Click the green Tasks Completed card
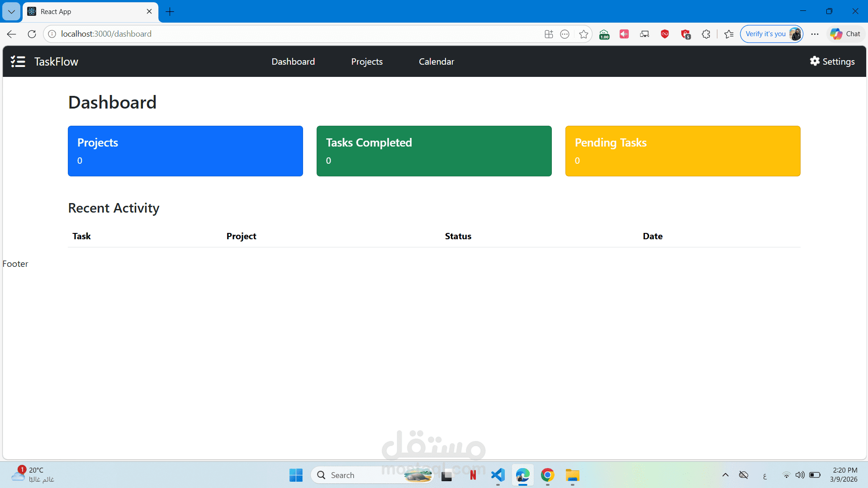 pos(434,151)
